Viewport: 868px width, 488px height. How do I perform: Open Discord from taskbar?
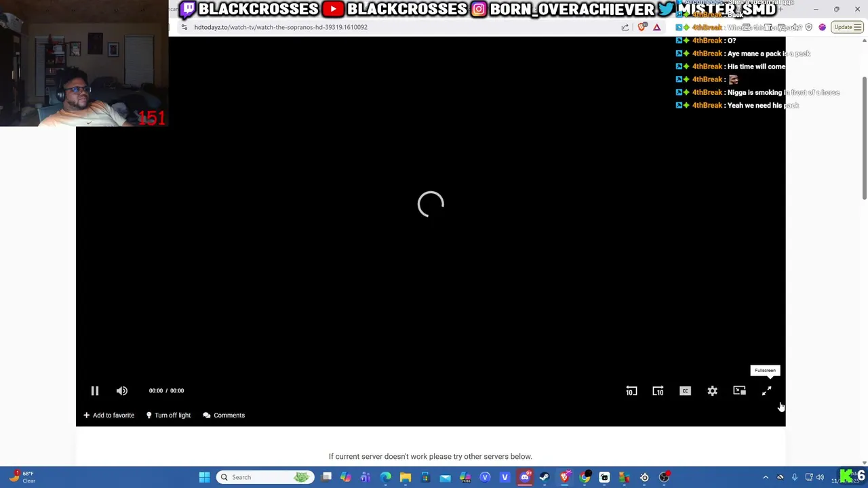click(x=524, y=477)
